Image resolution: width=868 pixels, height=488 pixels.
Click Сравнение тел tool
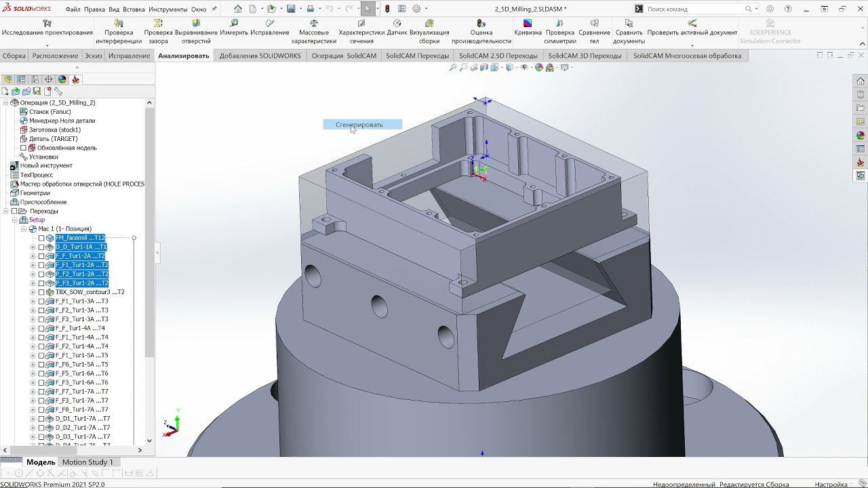(594, 32)
